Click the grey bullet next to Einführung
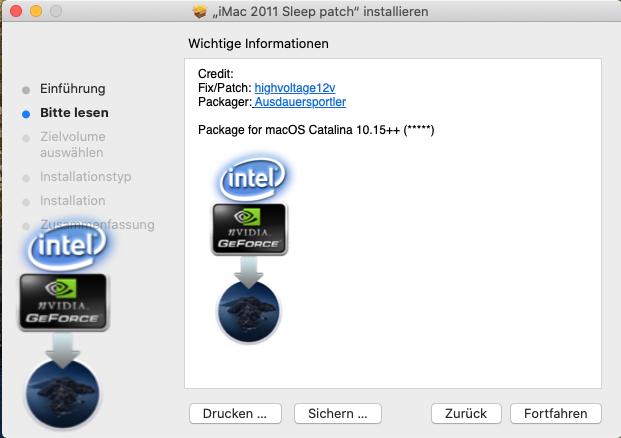621x438 pixels. (x=26, y=90)
